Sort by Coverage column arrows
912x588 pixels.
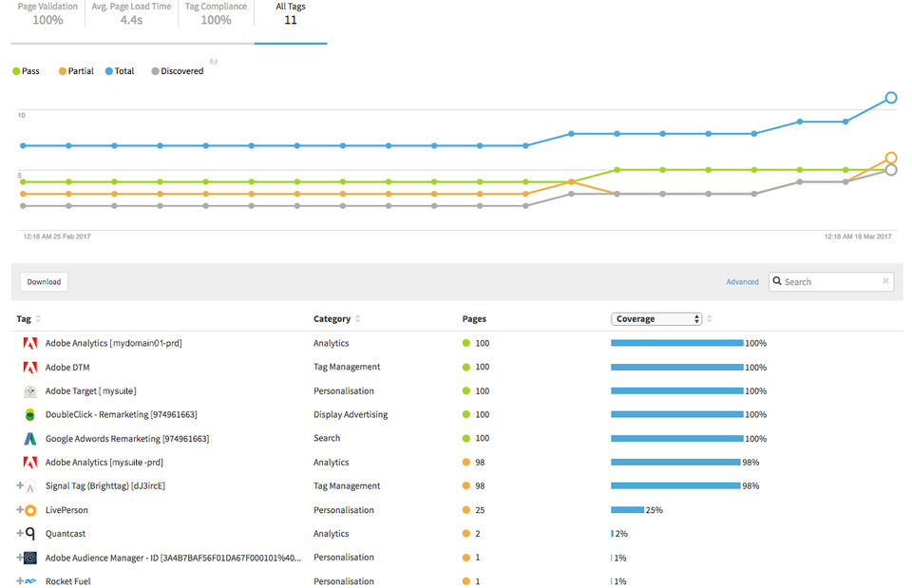point(709,319)
